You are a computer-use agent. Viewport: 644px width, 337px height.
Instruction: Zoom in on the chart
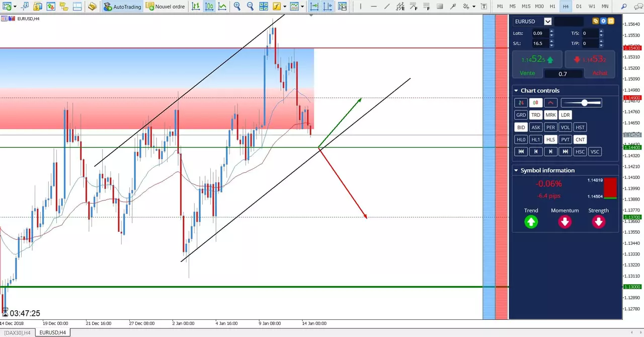click(237, 7)
